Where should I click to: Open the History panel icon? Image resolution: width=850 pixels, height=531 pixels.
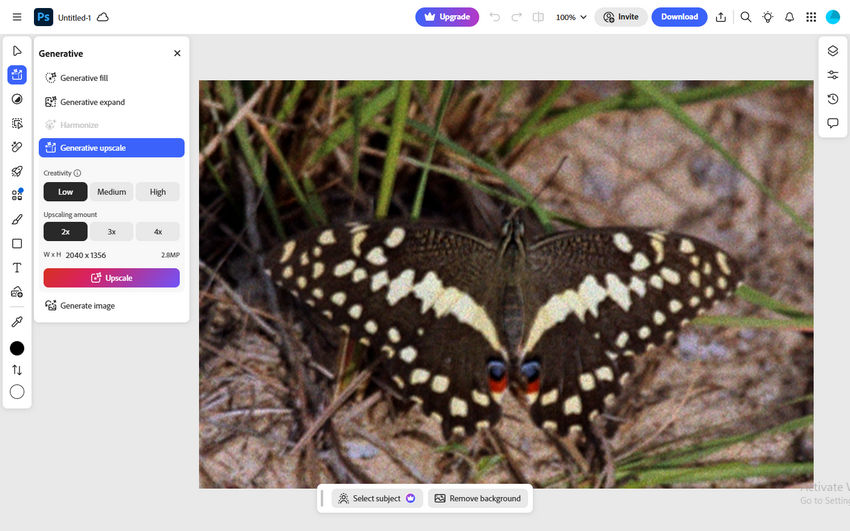[x=833, y=99]
